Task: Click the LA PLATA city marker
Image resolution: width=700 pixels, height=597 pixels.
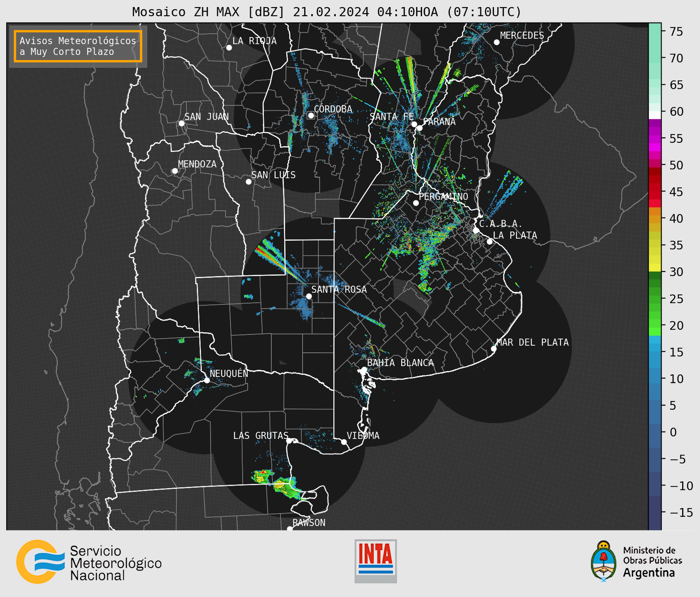Action: click(x=490, y=242)
